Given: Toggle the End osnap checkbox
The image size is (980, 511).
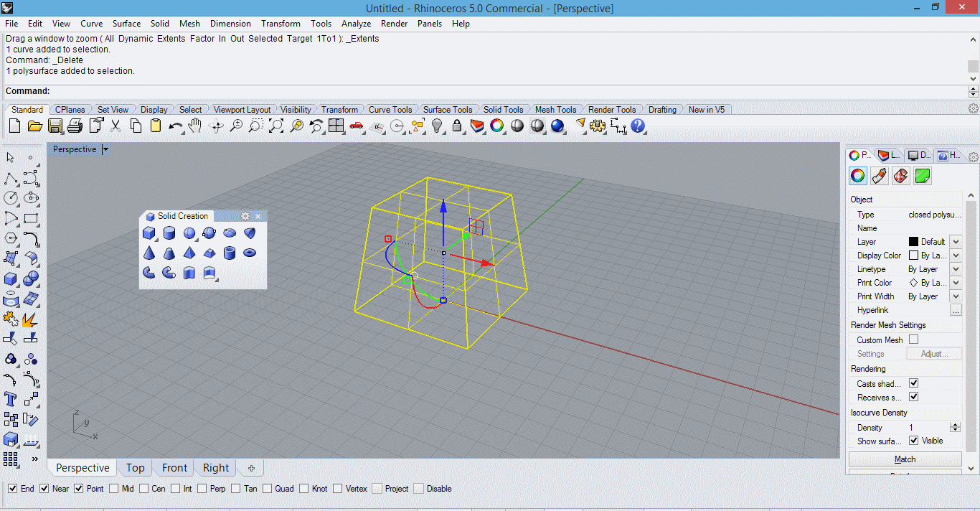Looking at the screenshot, I should tap(12, 489).
